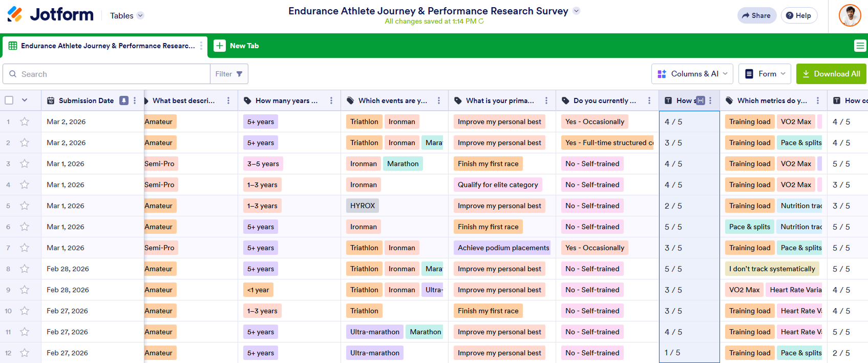Screen dimensions: 868x363
Task: Open the tab list hamburger icon
Action: [x=860, y=46]
